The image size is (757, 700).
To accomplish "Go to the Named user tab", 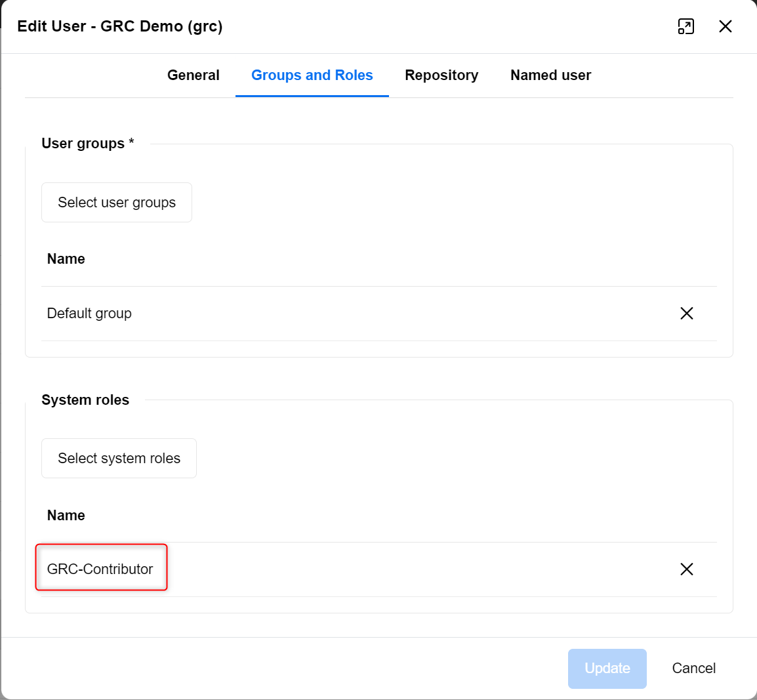I will (550, 75).
